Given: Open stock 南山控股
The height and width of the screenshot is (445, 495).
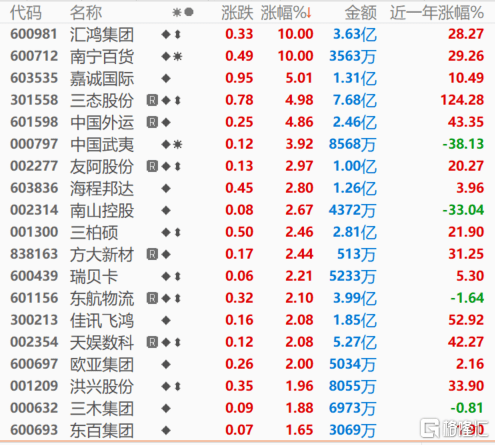Looking at the screenshot, I should tap(102, 210).
